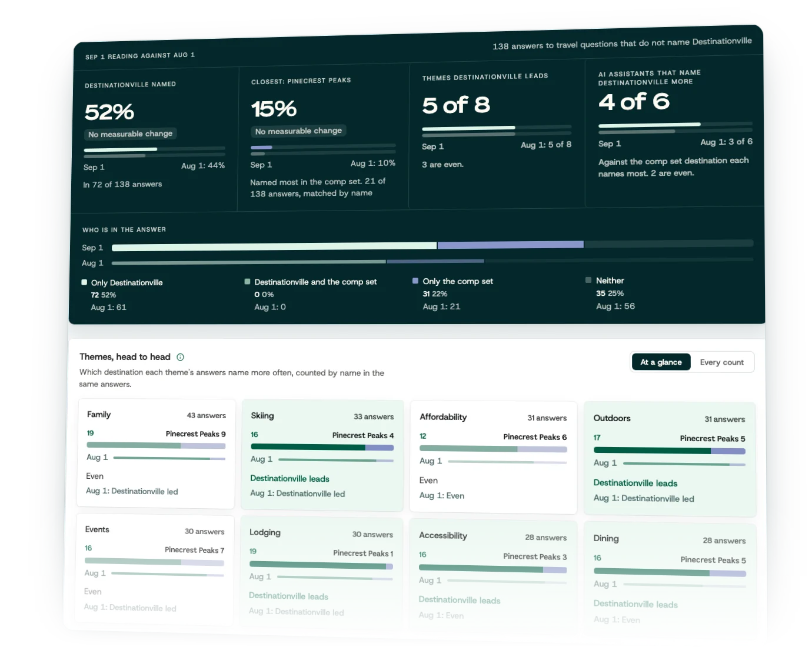Click "Aug 1: Even" on the Affordability card
The width and height of the screenshot is (812, 647).
(x=442, y=496)
